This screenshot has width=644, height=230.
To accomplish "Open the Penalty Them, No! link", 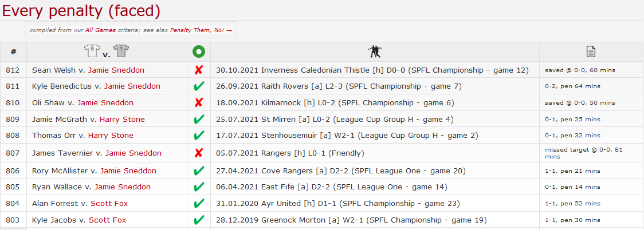I will [x=201, y=30].
